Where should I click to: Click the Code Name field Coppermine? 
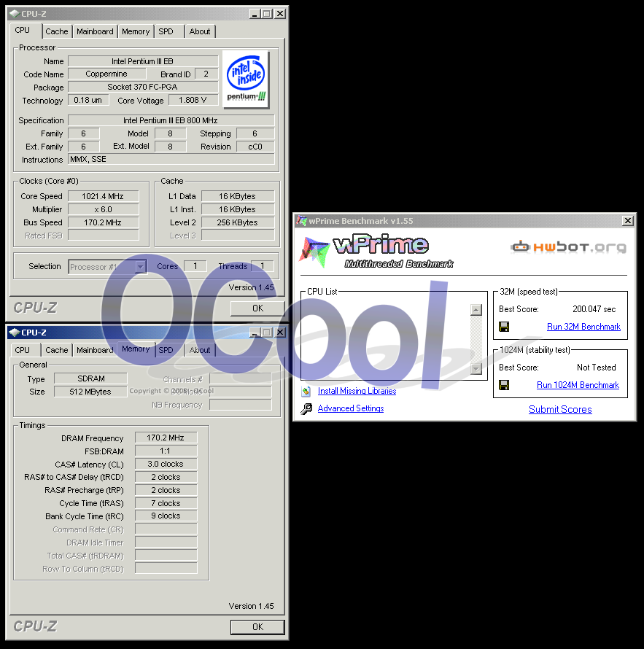(x=106, y=74)
